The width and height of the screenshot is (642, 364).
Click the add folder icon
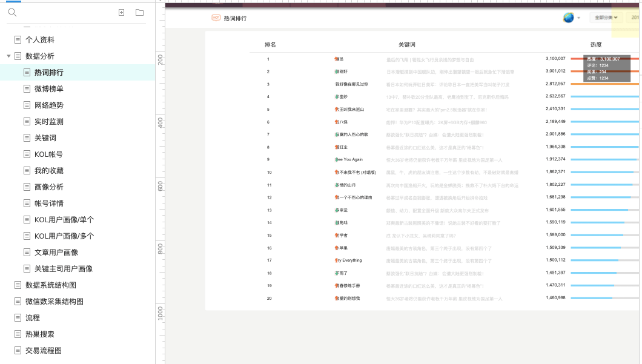(140, 13)
